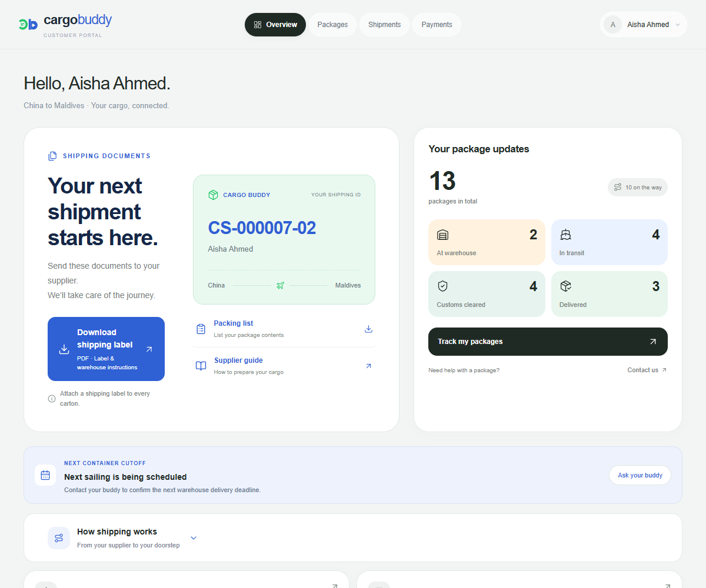Click the Ask your buddy button
The width and height of the screenshot is (706, 588).
pyautogui.click(x=640, y=475)
